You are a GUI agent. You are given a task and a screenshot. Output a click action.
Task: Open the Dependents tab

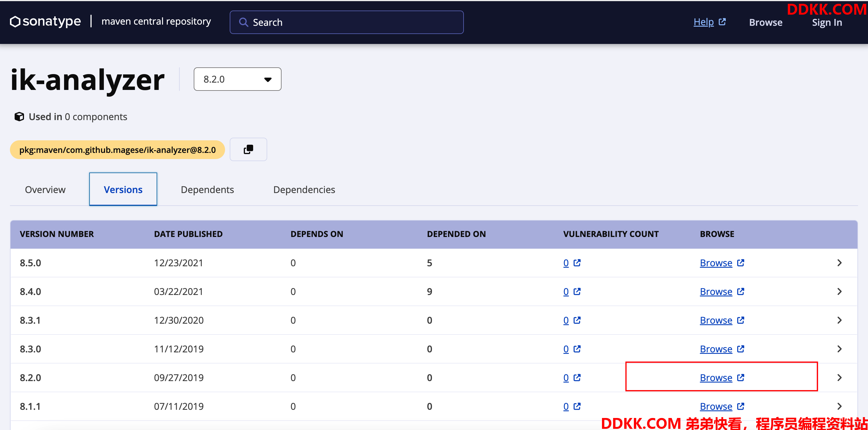pos(207,190)
